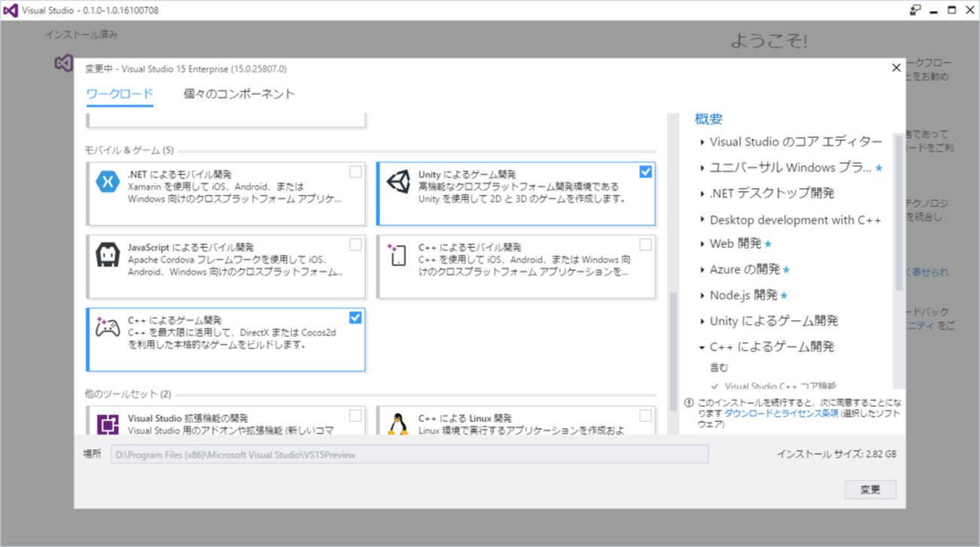
Task: Uncheck the Unity によるゲーム開発 checkbox
Action: coord(645,172)
